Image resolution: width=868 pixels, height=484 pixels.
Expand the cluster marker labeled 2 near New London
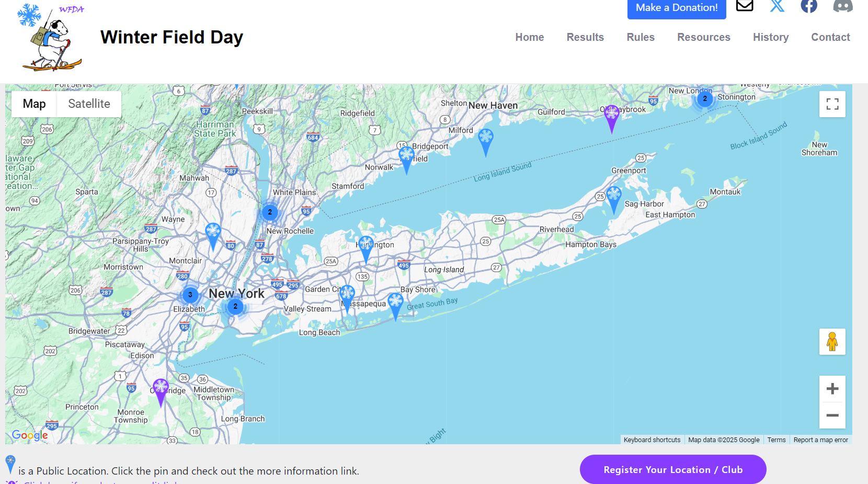[705, 98]
